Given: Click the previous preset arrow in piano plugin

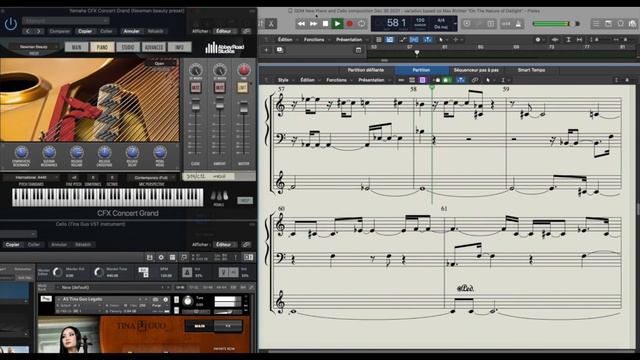Looking at the screenshot, I should pyautogui.click(x=28, y=31).
